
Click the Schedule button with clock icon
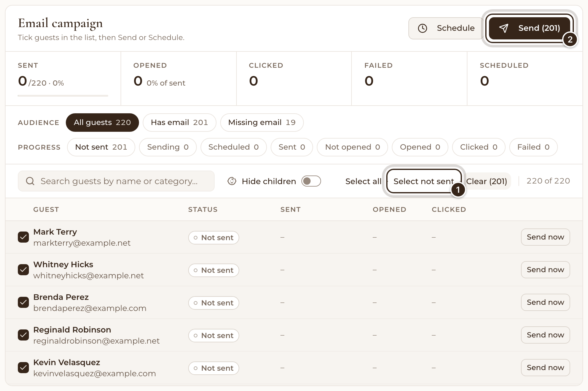[x=446, y=28]
